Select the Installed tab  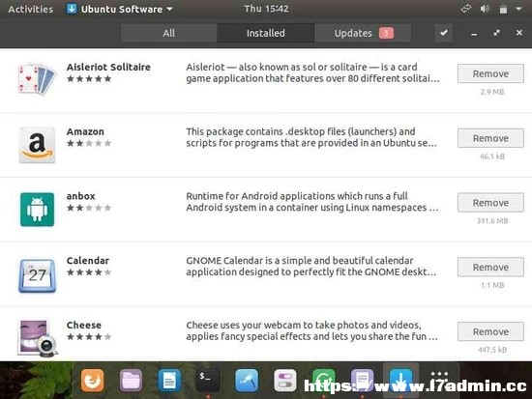tap(266, 33)
